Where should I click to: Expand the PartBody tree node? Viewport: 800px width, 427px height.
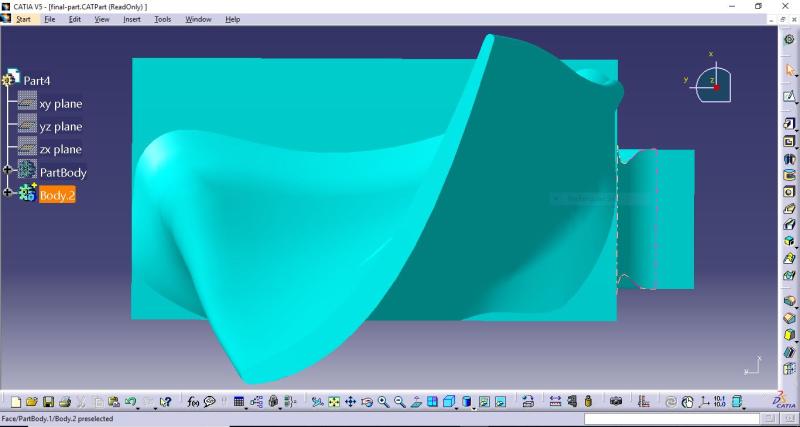point(8,171)
